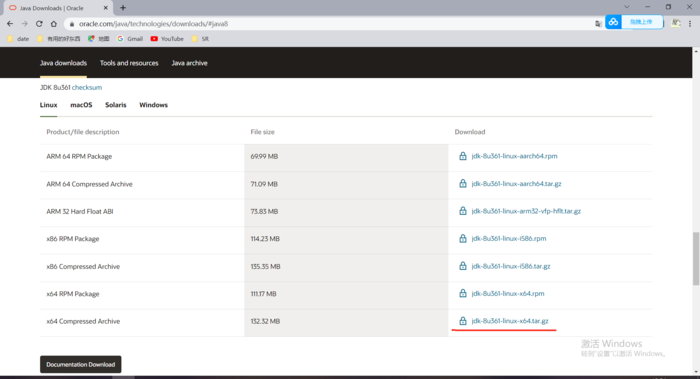Viewport: 700px width, 379px height.
Task: Download jdk-8u361-linux-aarch64.rpm
Action: [514, 156]
